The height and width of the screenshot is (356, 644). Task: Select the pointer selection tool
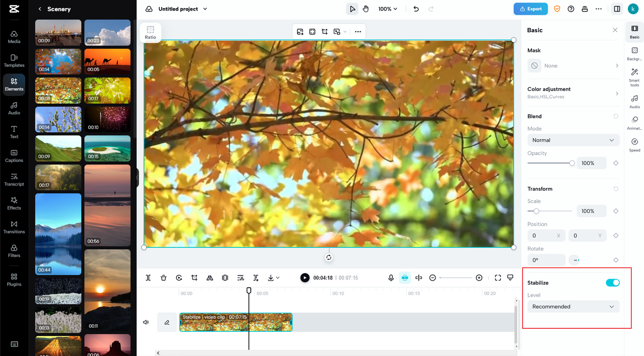[x=352, y=9]
